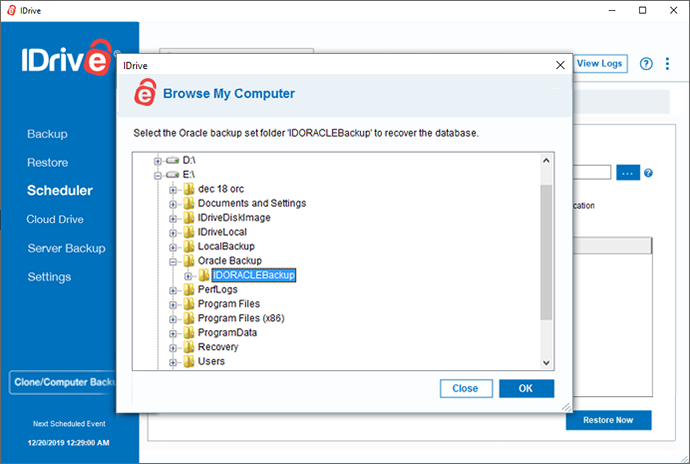Expand the Program Files folder
The height and width of the screenshot is (464, 690).
173,305
